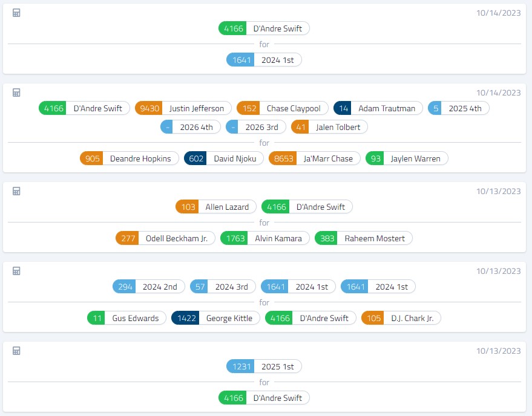This screenshot has width=532, height=416.
Task: Click date on Justin Jefferson trade card
Action: (499, 93)
